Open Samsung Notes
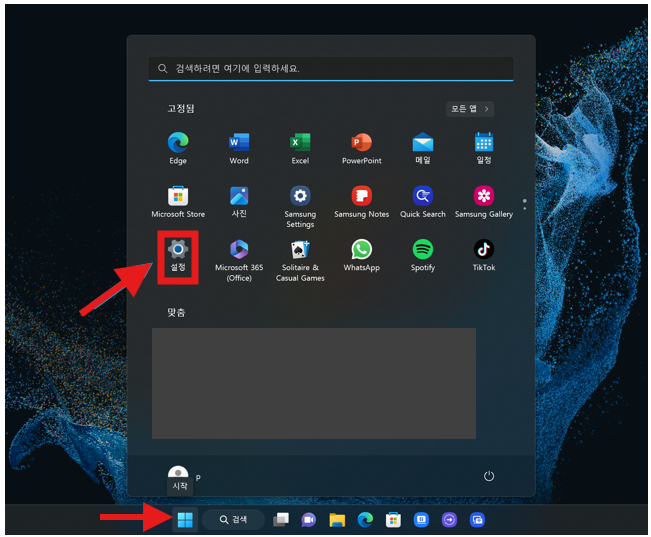Viewport: 651px width, 537px height. click(x=361, y=202)
